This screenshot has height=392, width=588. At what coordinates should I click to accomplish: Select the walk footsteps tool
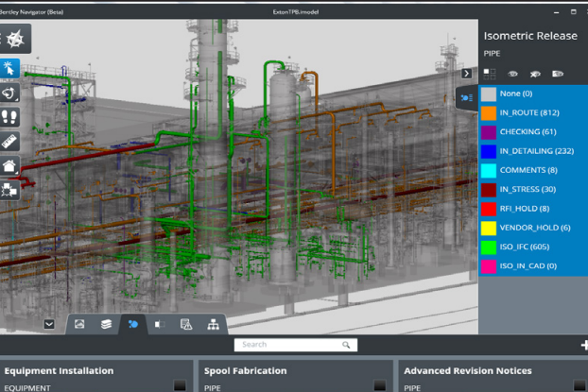[10, 117]
